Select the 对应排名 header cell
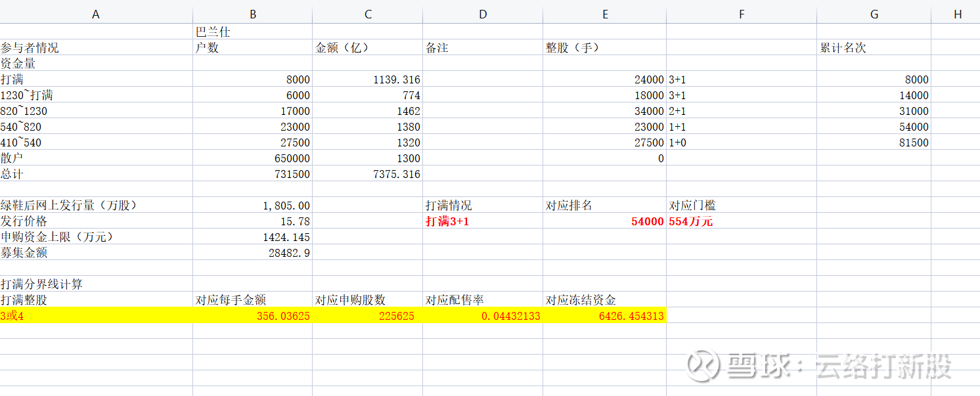 (x=605, y=205)
